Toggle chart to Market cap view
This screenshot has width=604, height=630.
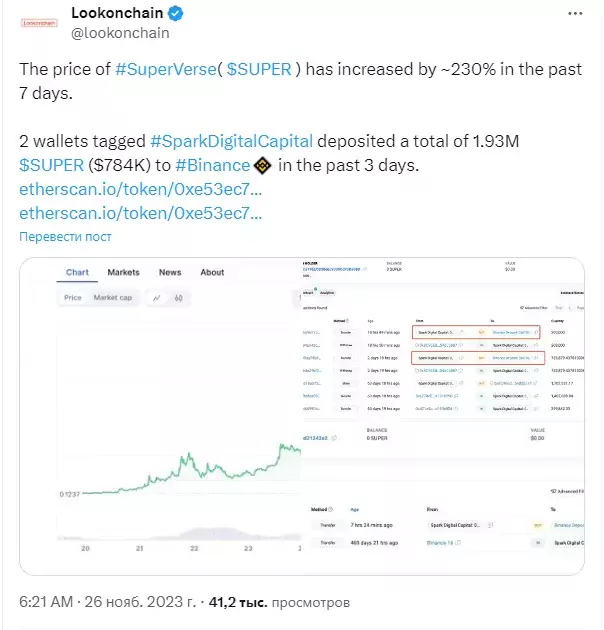pyautogui.click(x=113, y=298)
